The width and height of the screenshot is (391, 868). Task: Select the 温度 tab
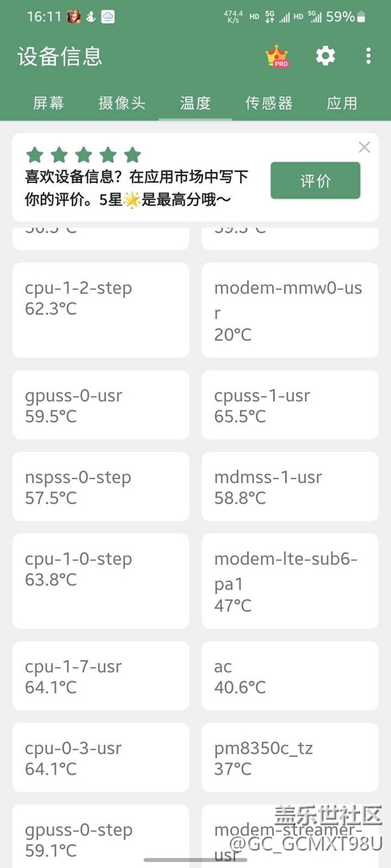pyautogui.click(x=195, y=103)
